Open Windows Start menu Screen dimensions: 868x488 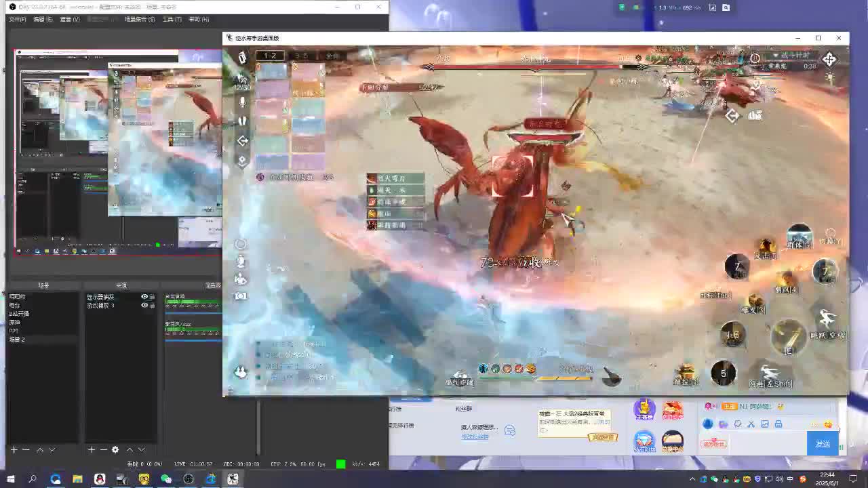pos(10,479)
